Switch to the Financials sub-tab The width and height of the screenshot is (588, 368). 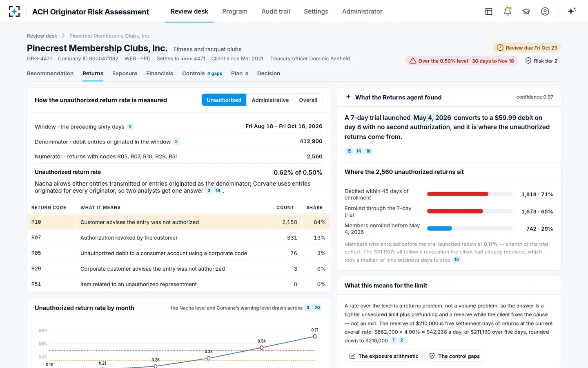coord(160,74)
